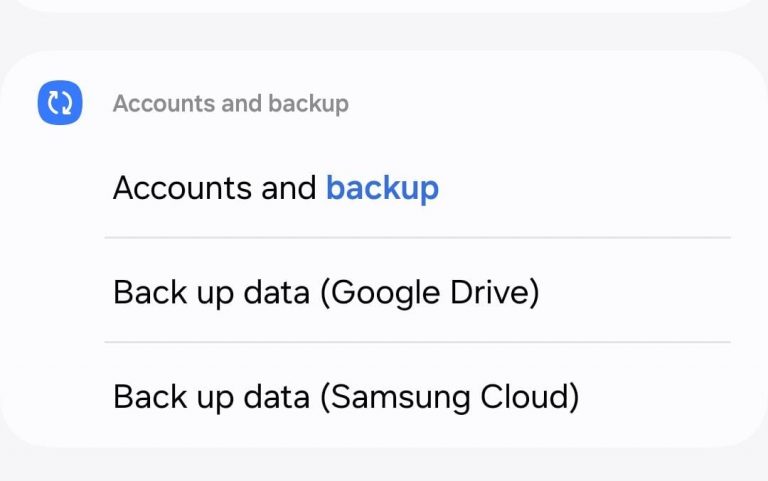The height and width of the screenshot is (481, 768).
Task: Tap the words Back up data in the Google row
Action: [x=213, y=293]
